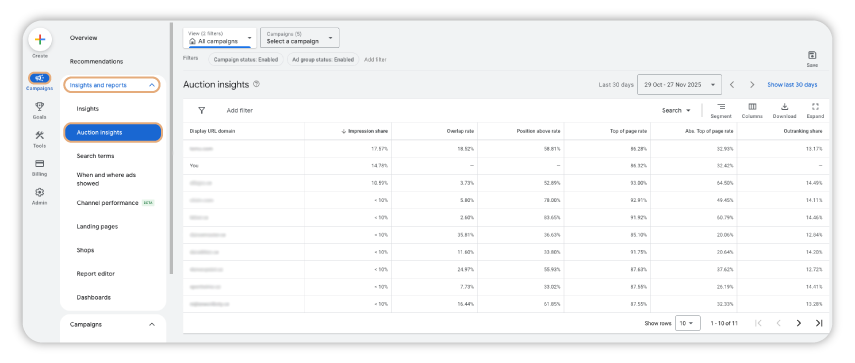Open the Segment icon
855x363 pixels.
click(x=721, y=107)
